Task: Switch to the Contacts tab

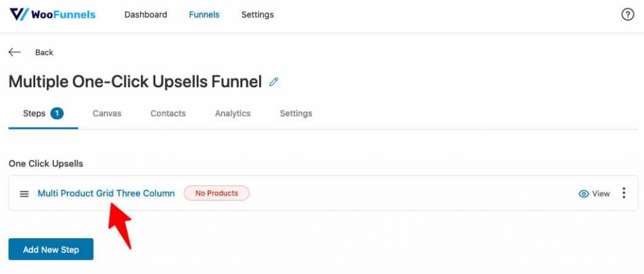Action: pos(168,114)
